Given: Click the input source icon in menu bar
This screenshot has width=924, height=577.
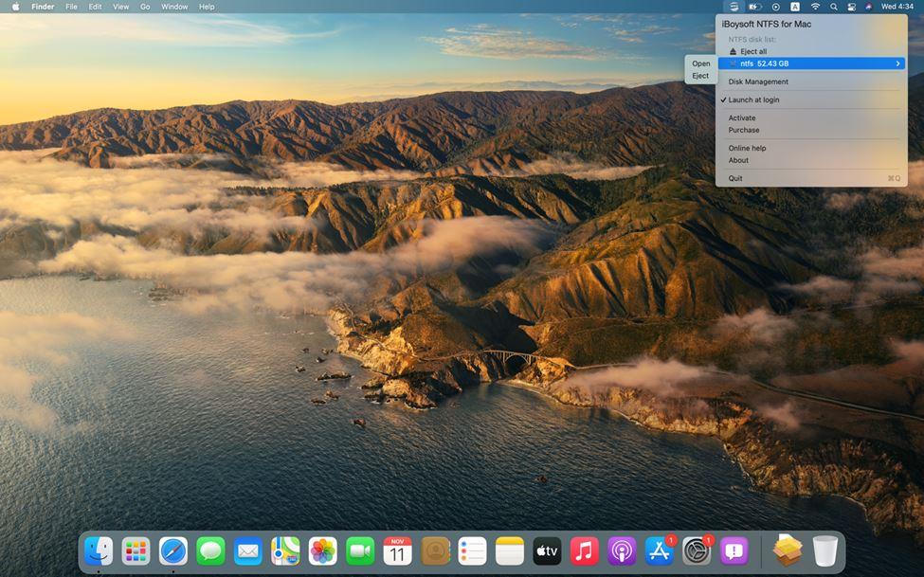Looking at the screenshot, I should pyautogui.click(x=796, y=7).
